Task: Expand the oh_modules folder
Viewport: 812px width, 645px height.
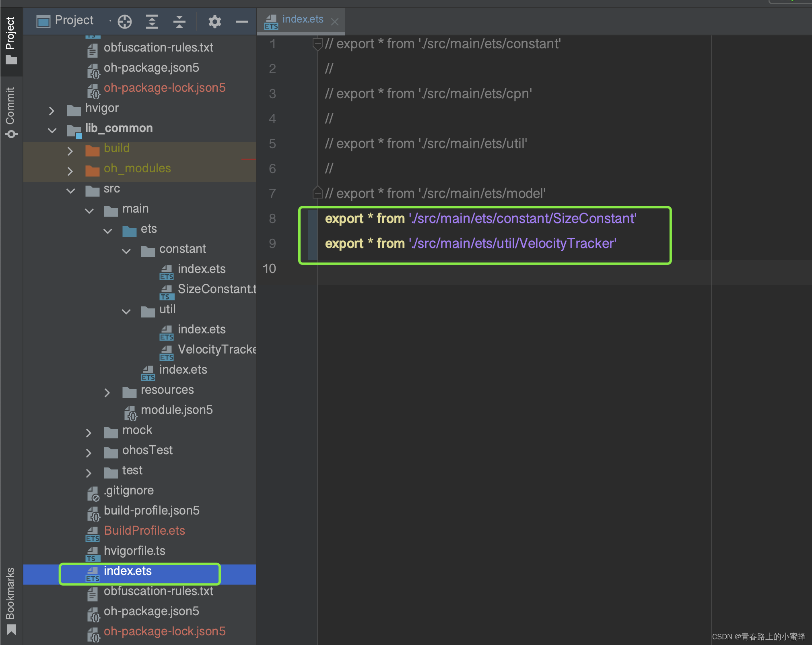Action: coord(70,171)
